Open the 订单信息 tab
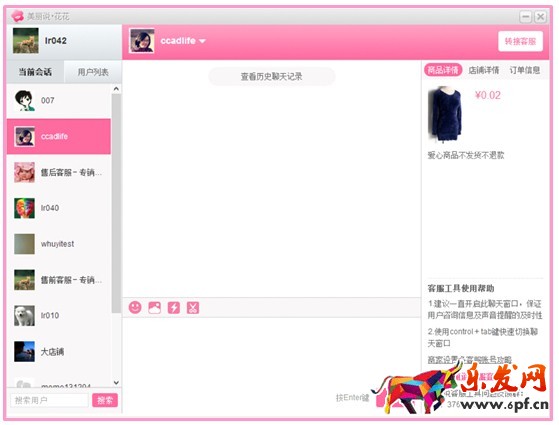559x425 pixels. pos(524,70)
